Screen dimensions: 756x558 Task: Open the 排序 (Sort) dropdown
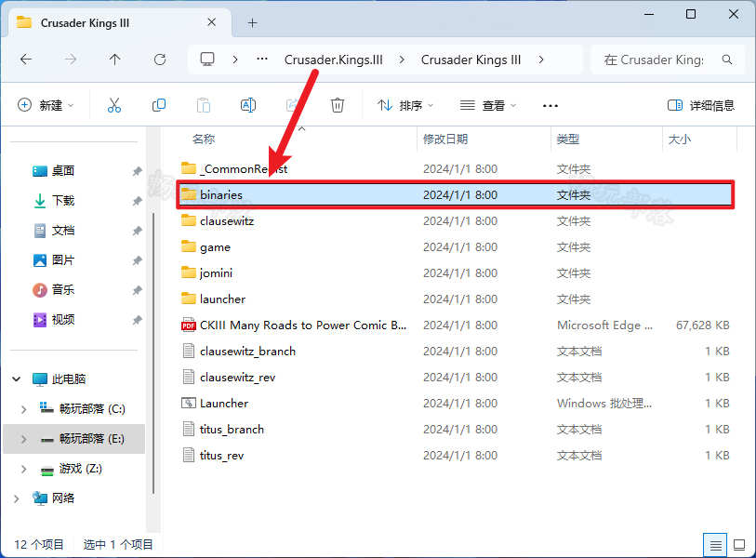pyautogui.click(x=405, y=105)
